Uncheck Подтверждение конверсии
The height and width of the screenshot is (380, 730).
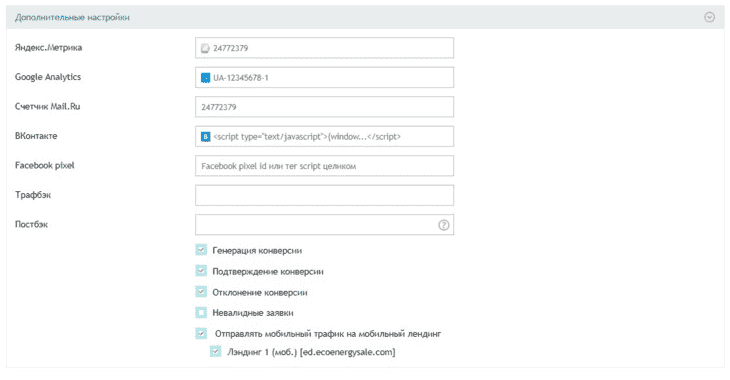[x=201, y=271]
